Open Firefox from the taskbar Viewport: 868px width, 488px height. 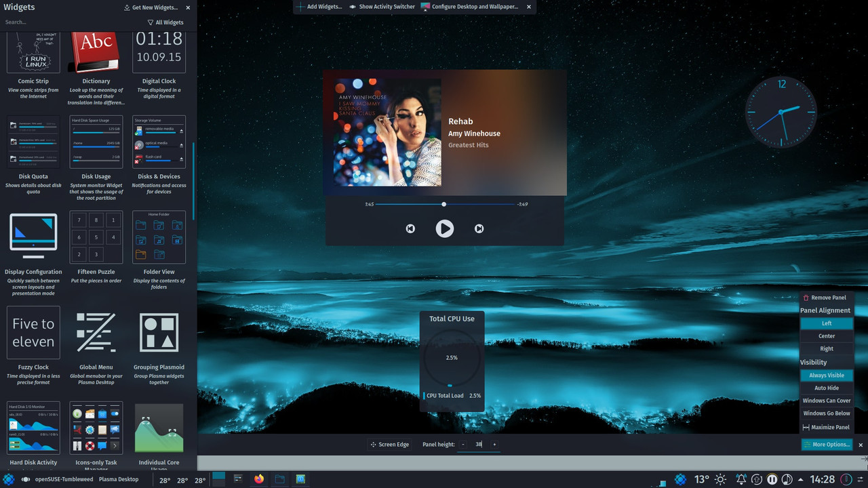pos(258,479)
